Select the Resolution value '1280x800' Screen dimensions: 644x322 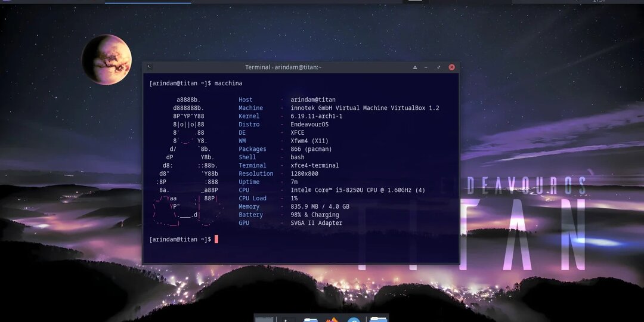coord(304,174)
